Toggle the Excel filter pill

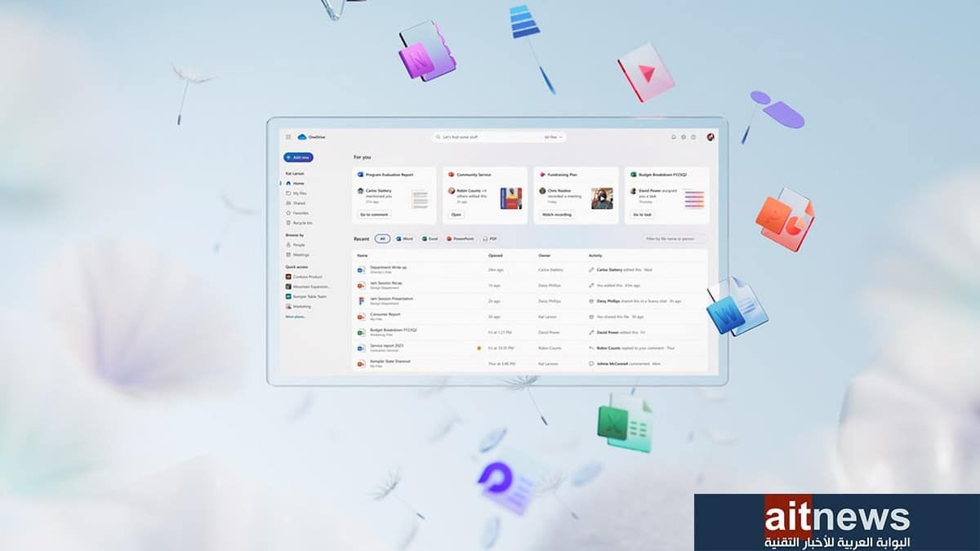[x=430, y=239]
